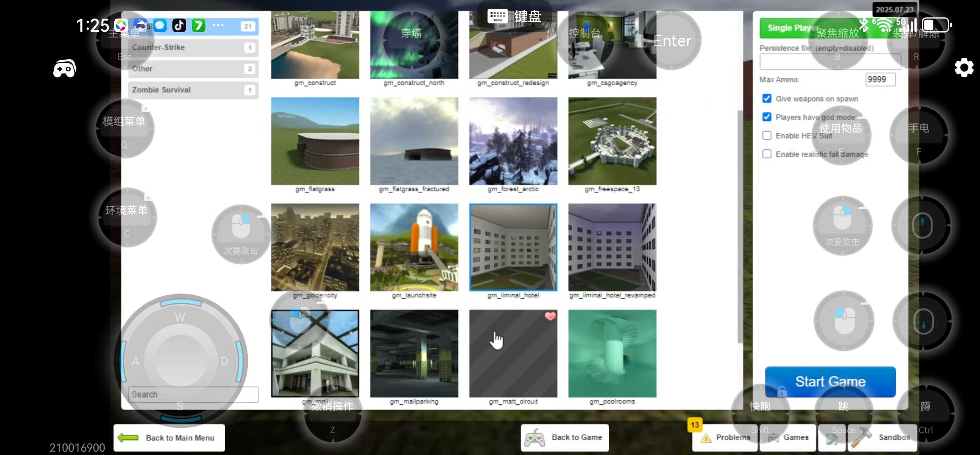
Task: Tap the W direction on the joystick
Action: 180,317
